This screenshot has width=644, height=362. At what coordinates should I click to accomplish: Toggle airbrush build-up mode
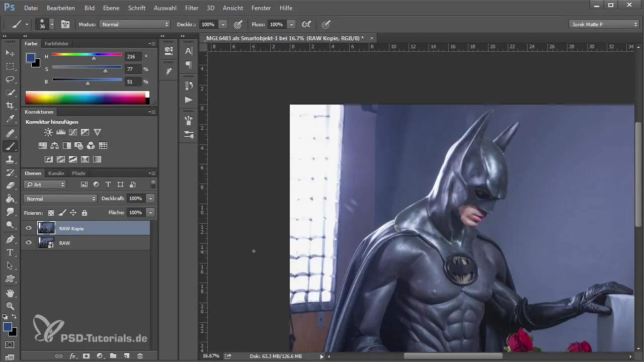click(306, 24)
